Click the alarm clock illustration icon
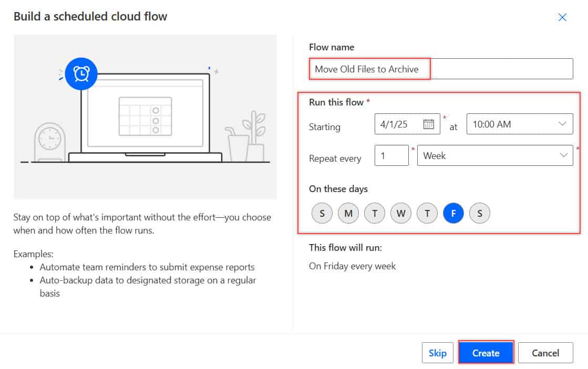The height and width of the screenshot is (369, 588). [81, 74]
